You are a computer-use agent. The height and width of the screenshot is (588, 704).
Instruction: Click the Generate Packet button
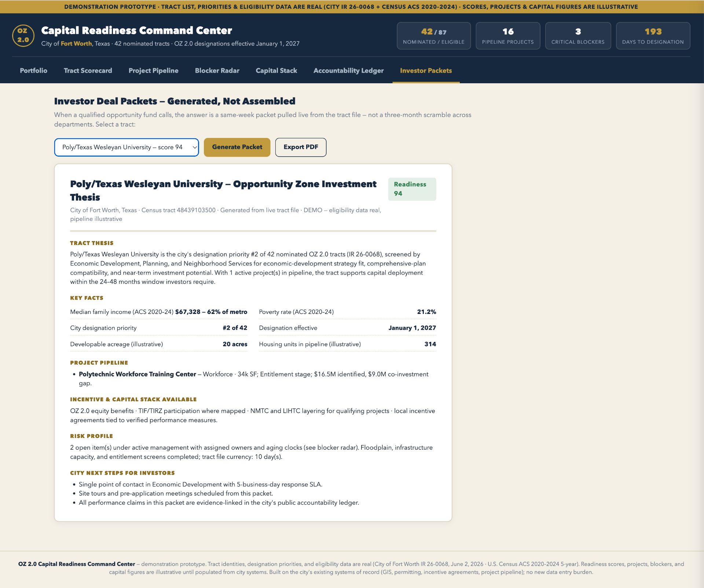[237, 147]
